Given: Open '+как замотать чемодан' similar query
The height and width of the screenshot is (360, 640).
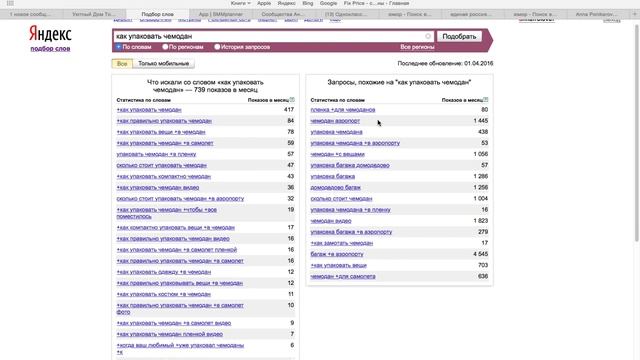Looking at the screenshot, I should tap(342, 243).
